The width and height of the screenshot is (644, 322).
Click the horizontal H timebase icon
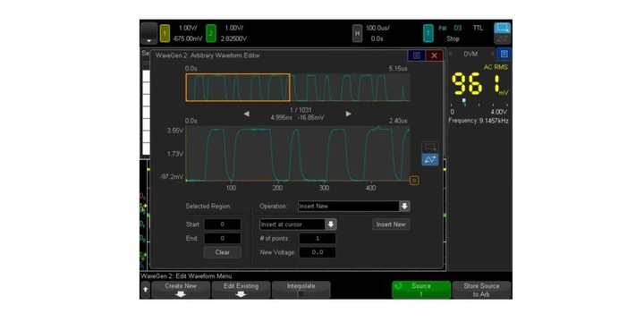357,33
